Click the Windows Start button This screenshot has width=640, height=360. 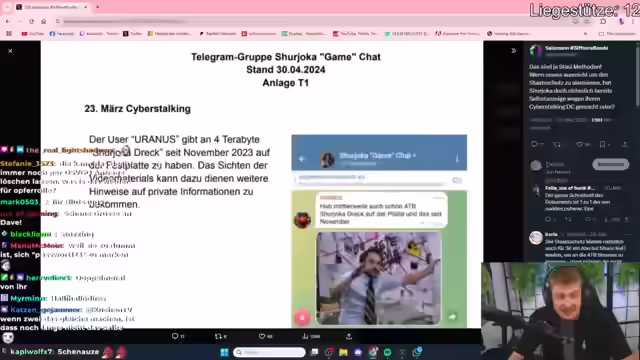tap(224, 352)
